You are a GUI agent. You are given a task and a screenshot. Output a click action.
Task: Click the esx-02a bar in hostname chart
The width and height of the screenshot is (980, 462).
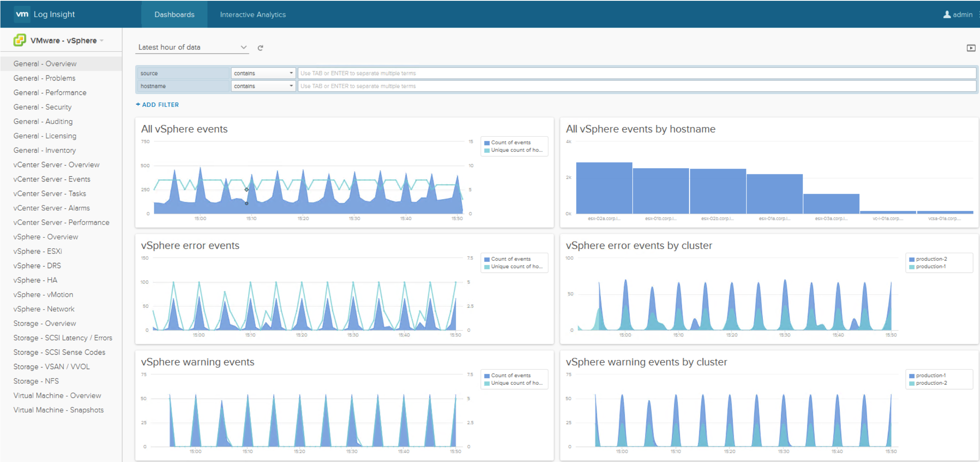[604, 188]
